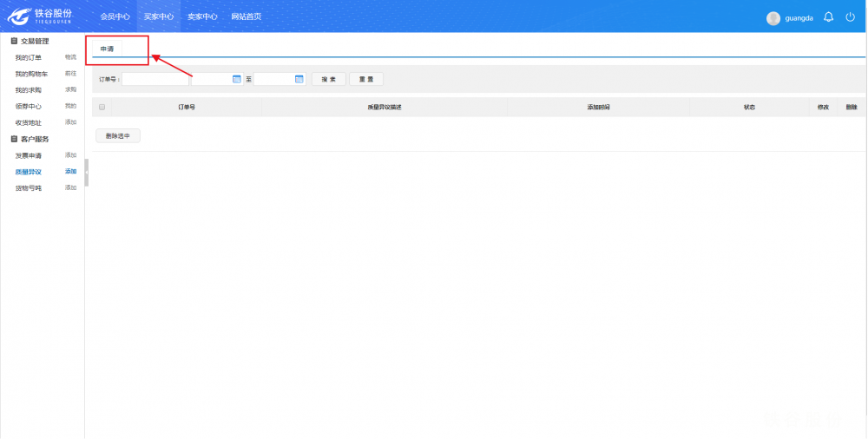Select the 申请 tab
Viewport: 868px width, 439px height.
pyautogui.click(x=107, y=49)
